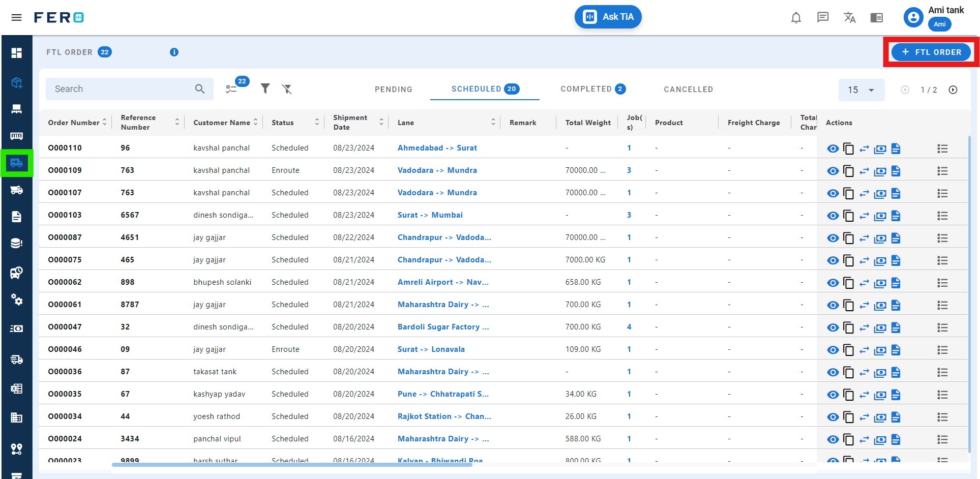
Task: Open document icon for order 0000109
Action: pyautogui.click(x=896, y=171)
